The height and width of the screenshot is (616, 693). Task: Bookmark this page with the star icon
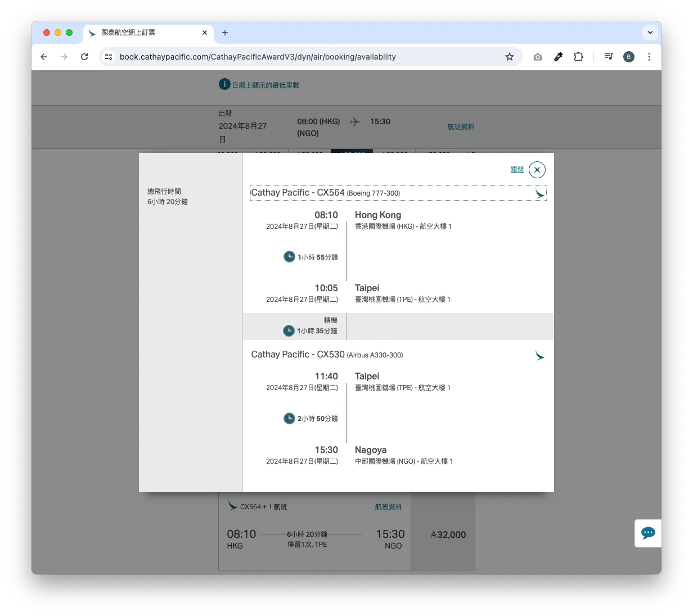coord(510,57)
